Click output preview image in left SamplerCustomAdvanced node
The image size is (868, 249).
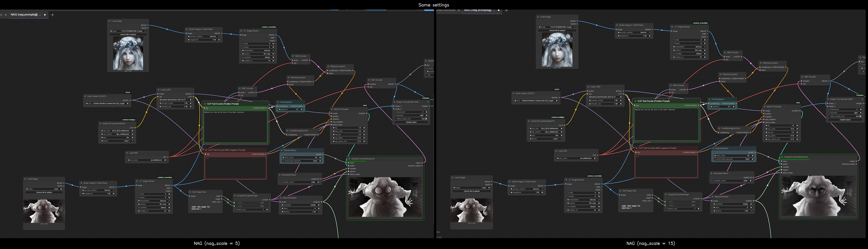click(x=385, y=197)
